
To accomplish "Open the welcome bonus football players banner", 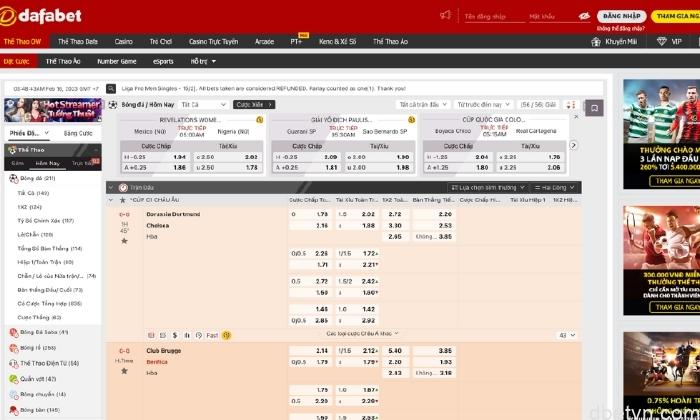I will (662, 134).
